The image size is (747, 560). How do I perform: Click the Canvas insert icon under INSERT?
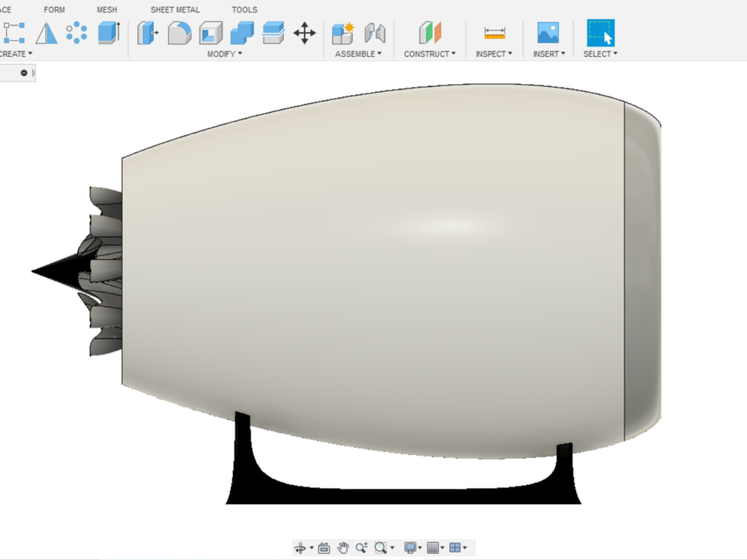(x=547, y=33)
